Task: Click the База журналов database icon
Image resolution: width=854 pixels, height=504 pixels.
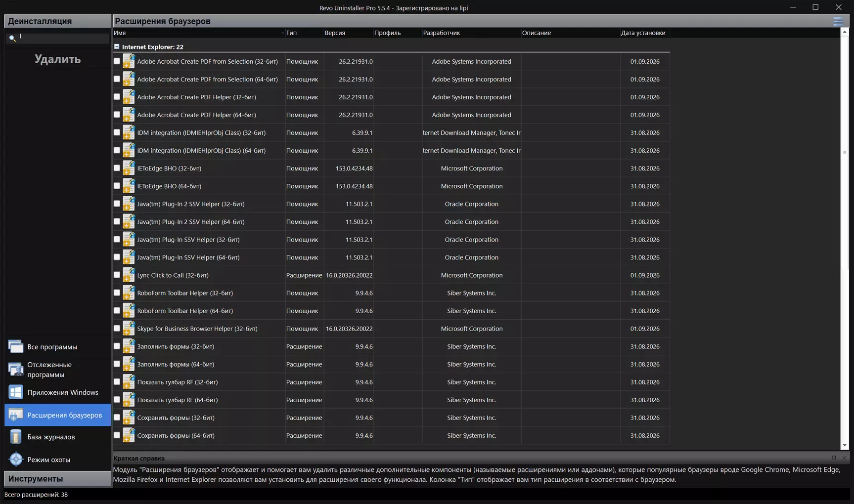Action: click(16, 437)
